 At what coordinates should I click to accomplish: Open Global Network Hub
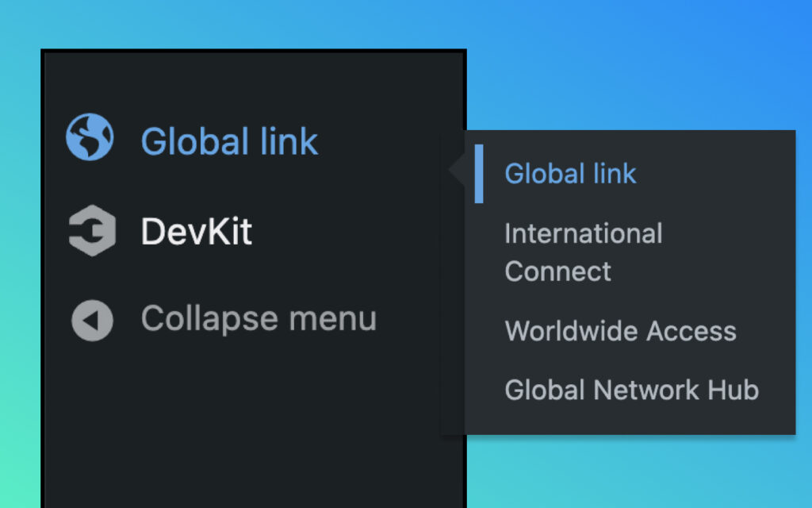point(631,390)
